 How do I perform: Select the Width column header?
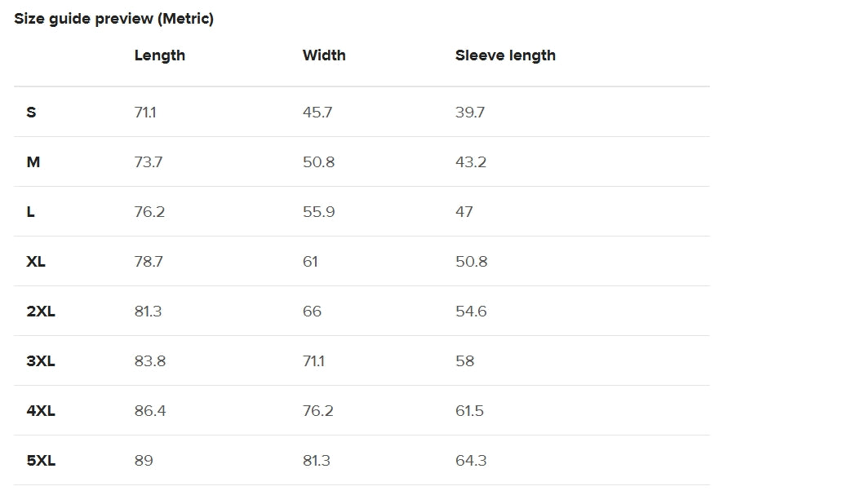point(324,55)
